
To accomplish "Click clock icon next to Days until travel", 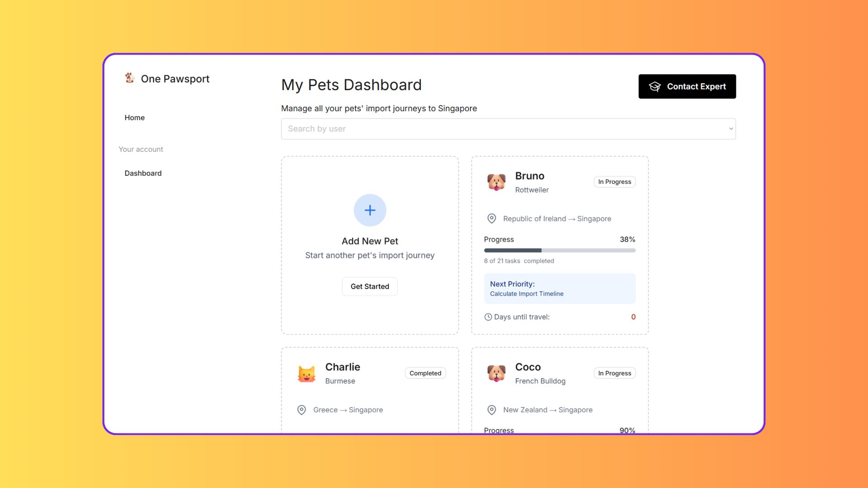I will [x=488, y=317].
